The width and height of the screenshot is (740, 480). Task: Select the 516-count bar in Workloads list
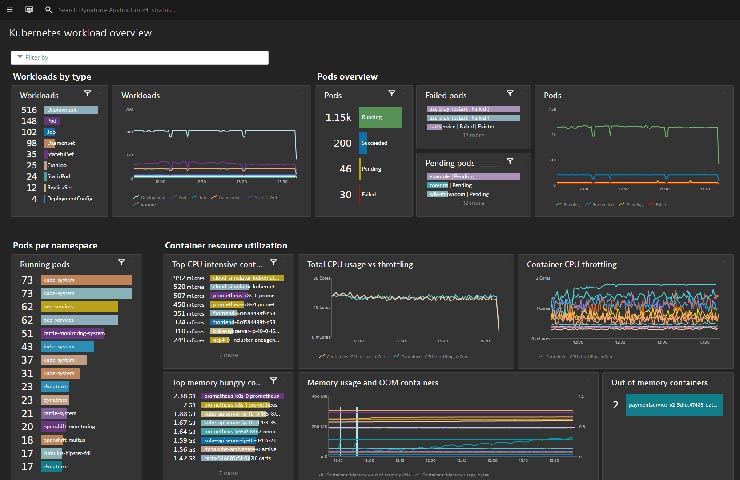(70, 109)
